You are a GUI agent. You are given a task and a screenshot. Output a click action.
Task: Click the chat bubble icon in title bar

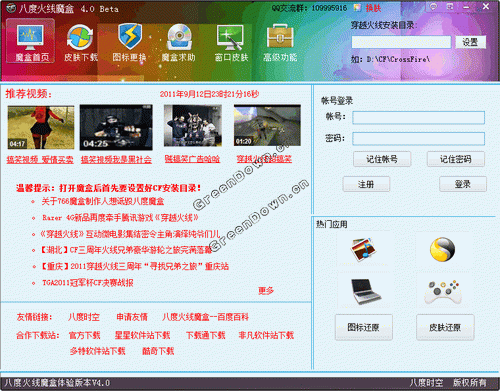[x=433, y=7]
